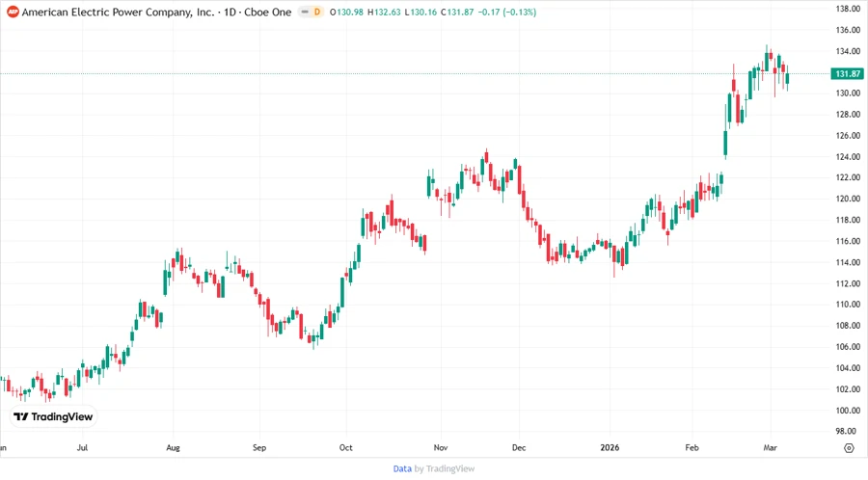Image resolution: width=868 pixels, height=480 pixels.
Task: Click the 116.00 price axis label
Action: coord(848,241)
